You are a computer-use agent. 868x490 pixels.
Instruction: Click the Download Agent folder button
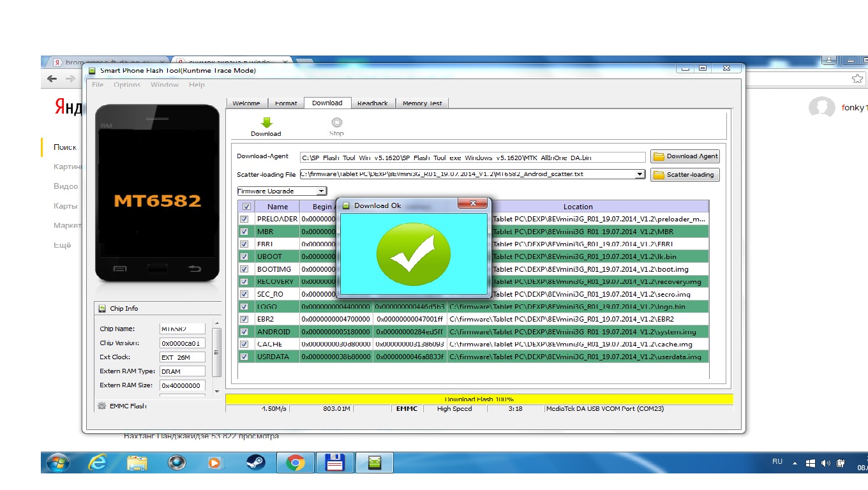685,156
